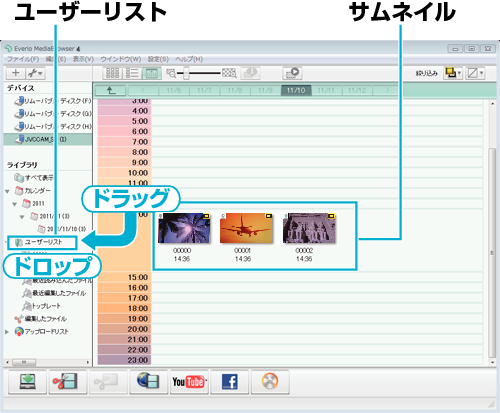This screenshot has width=500, height=413.
Task: Click the create disc icon
Action: click(270, 382)
